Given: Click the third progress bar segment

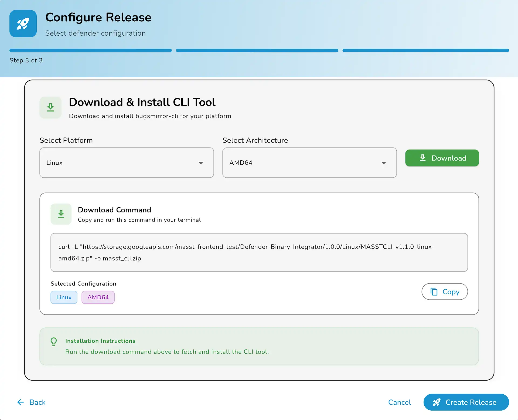Looking at the screenshot, I should click(426, 50).
